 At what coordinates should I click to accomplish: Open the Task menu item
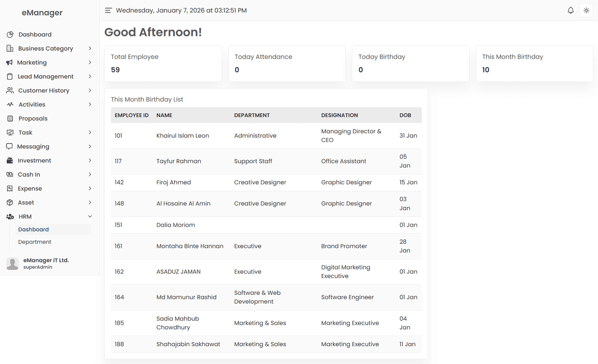25,132
